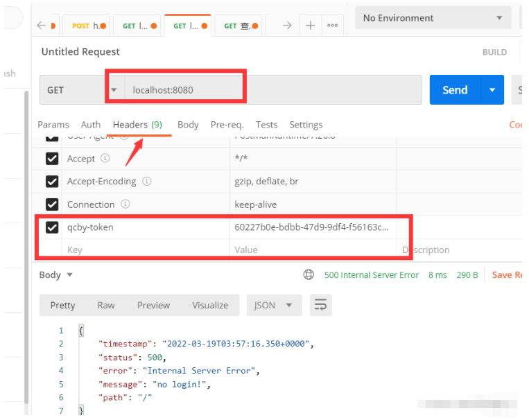Uncheck the Connection header checkbox
The width and height of the screenshot is (529, 420).
tap(52, 204)
